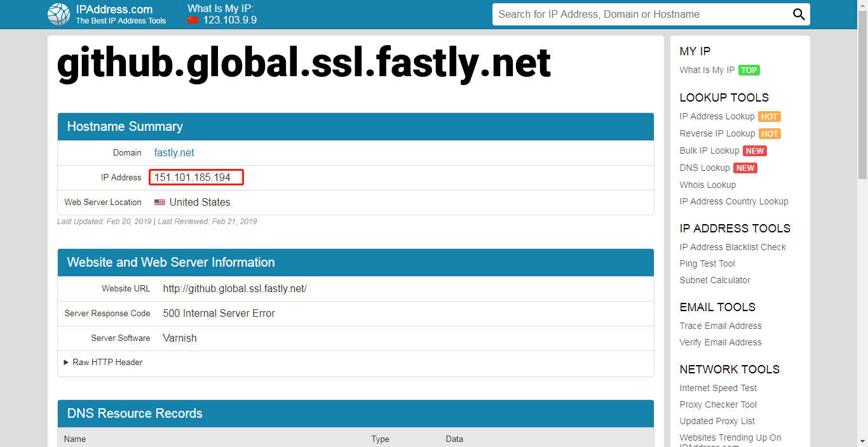Go to Bulk IP Lookup
The height and width of the screenshot is (447, 868).
tap(709, 151)
